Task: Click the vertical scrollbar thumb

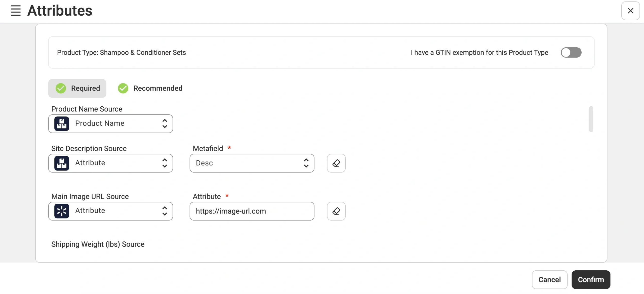Action: [x=591, y=119]
